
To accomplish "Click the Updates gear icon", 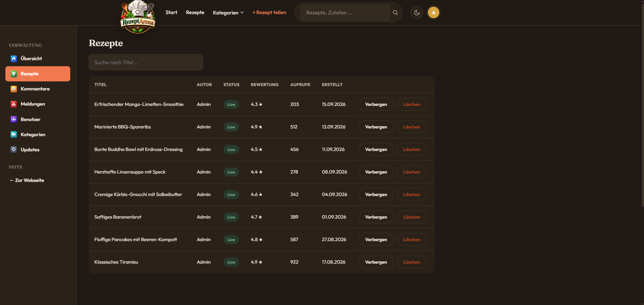I will (x=14, y=150).
